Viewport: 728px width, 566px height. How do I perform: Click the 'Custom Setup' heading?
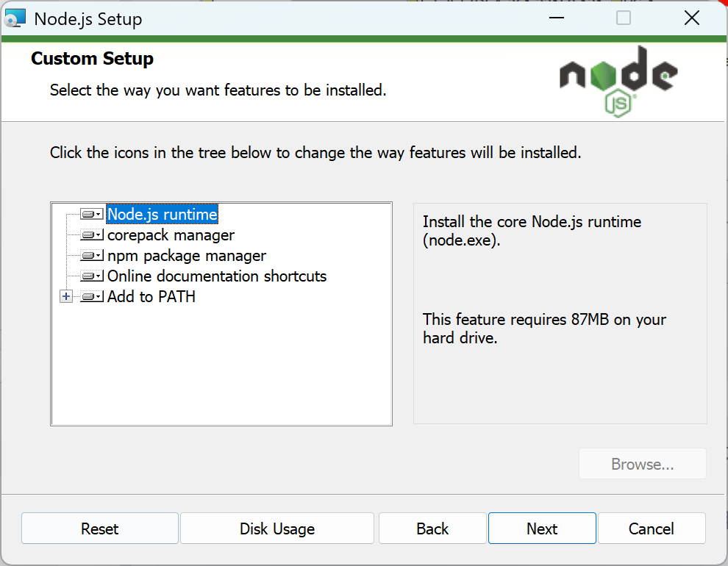(93, 59)
